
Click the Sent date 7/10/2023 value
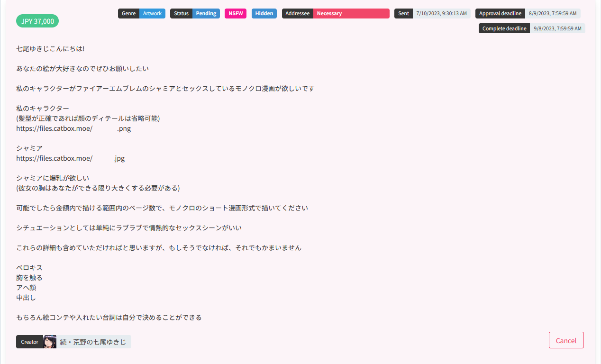(x=441, y=13)
